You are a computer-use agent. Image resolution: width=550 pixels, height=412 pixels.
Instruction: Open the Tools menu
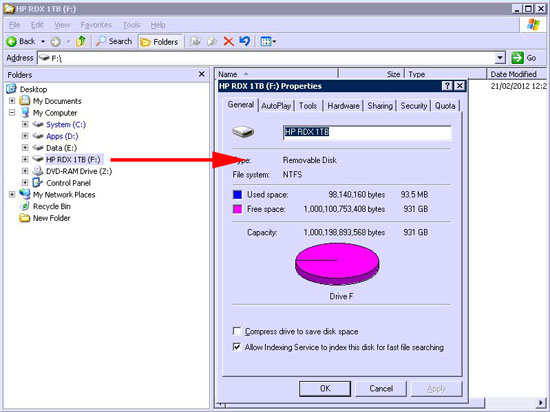click(132, 25)
